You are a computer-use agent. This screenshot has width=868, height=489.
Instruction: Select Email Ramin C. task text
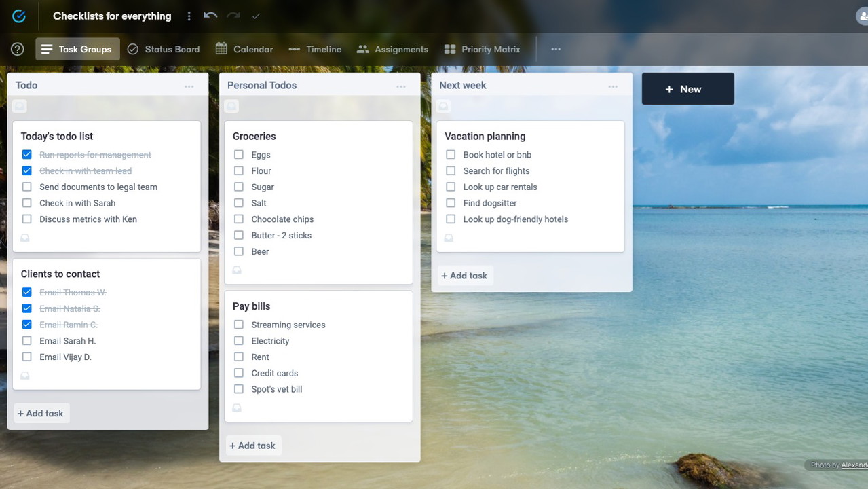(x=69, y=325)
